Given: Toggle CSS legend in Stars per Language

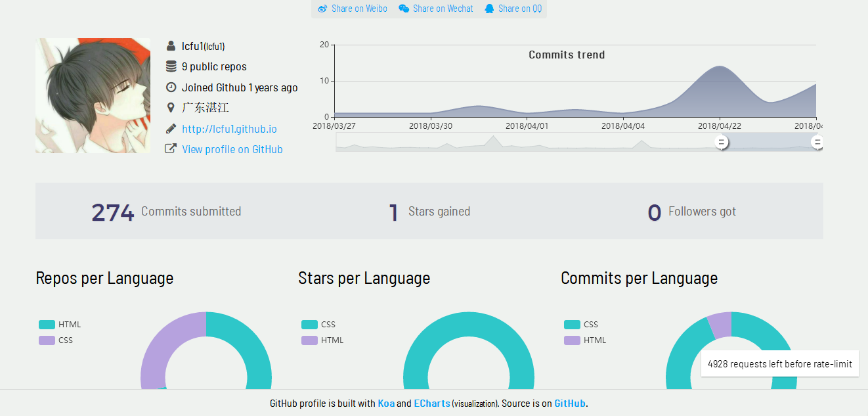Looking at the screenshot, I should coord(318,325).
